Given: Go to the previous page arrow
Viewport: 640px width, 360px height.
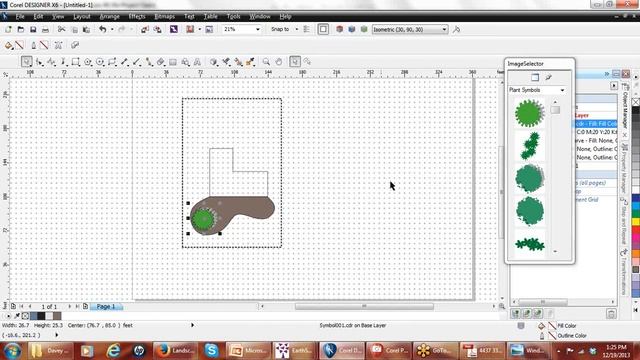Looking at the screenshot, I should pyautogui.click(x=29, y=306).
